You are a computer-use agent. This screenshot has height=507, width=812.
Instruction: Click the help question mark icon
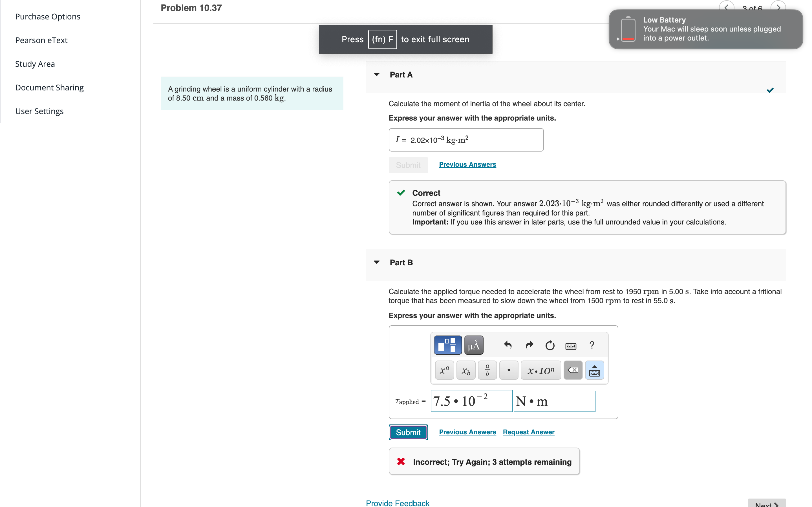(592, 345)
